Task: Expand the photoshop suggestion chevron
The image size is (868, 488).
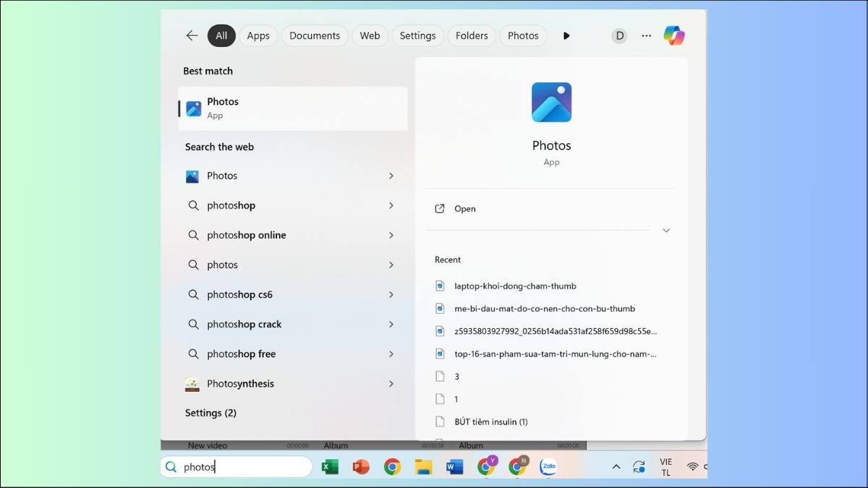Action: coord(391,205)
